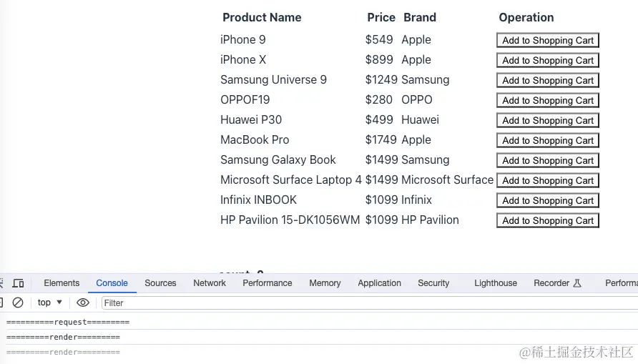The height and width of the screenshot is (364, 638).
Task: Click the $549 price cell
Action: tap(379, 39)
